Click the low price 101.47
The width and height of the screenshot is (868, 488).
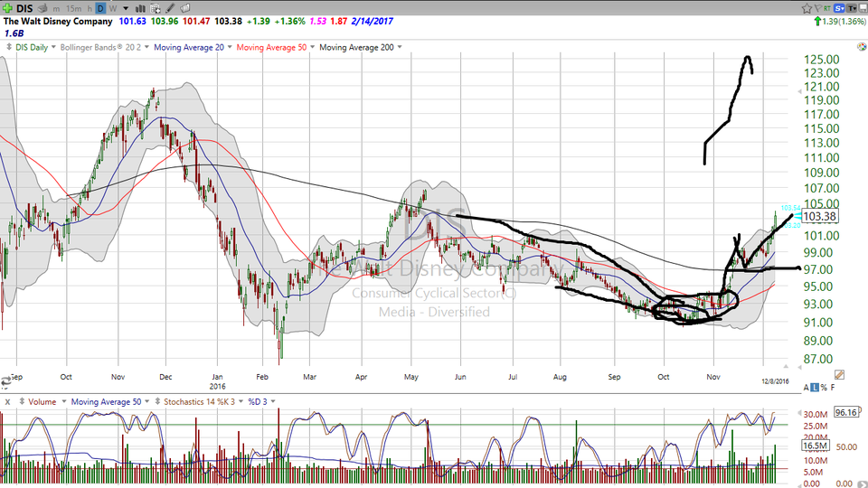[x=196, y=21]
